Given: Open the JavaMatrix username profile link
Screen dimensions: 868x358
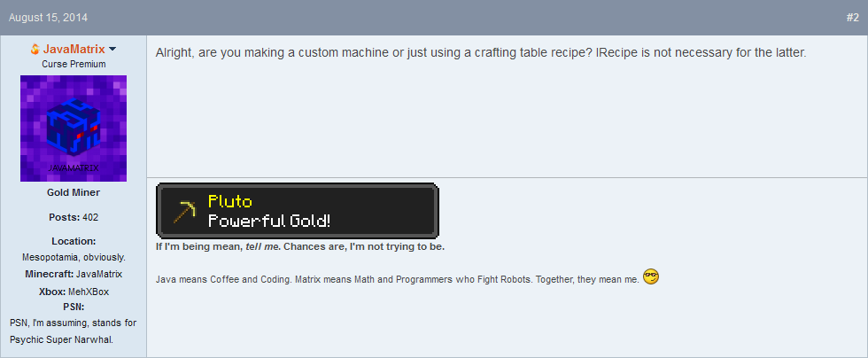Looking at the screenshot, I should tap(74, 50).
